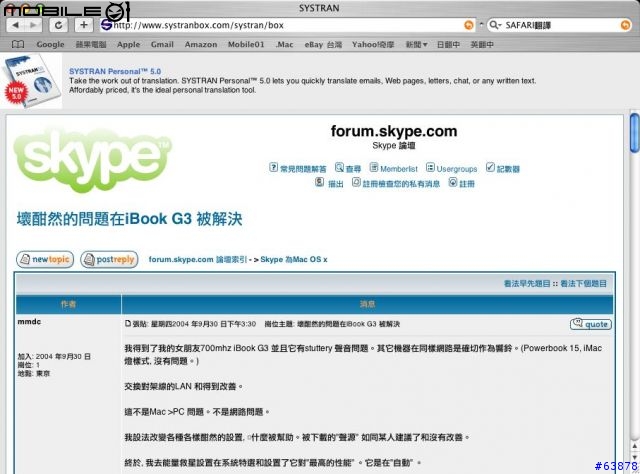Open the 描出 link
This screenshot has width=640, height=474.
pyautogui.click(x=336, y=184)
